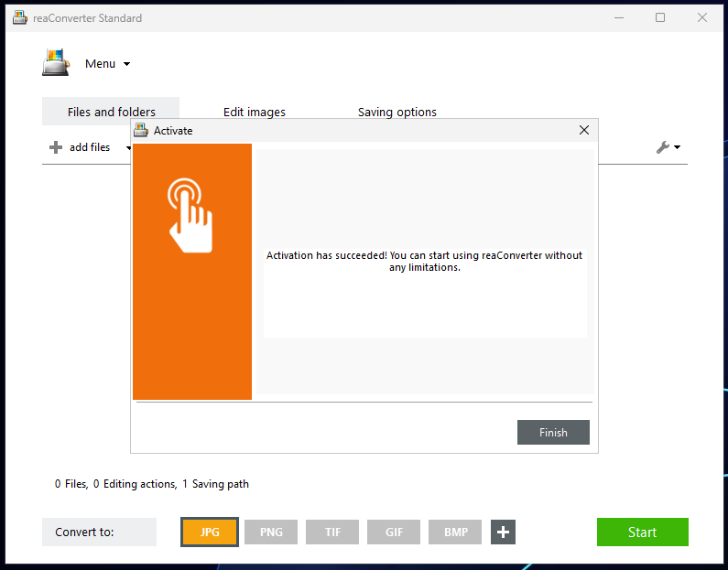728x570 pixels.
Task: Select TIF as output format
Action: (332, 532)
